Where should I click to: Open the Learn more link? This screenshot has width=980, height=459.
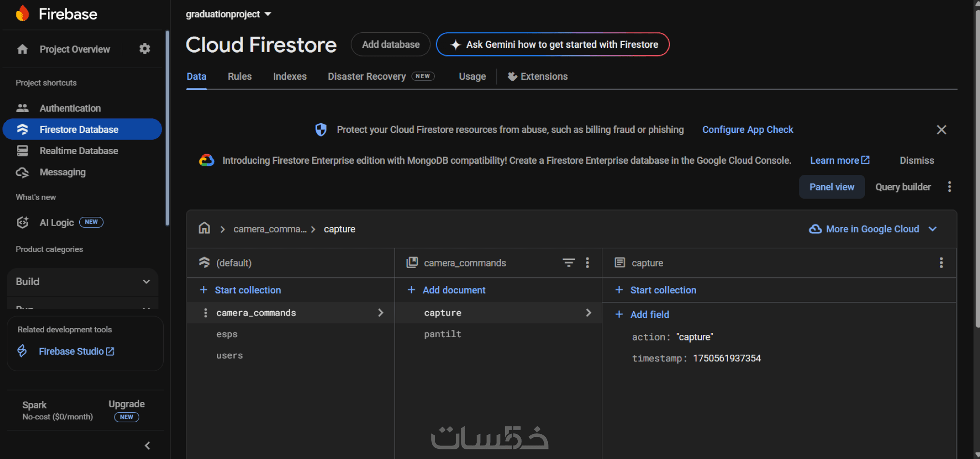(x=840, y=160)
